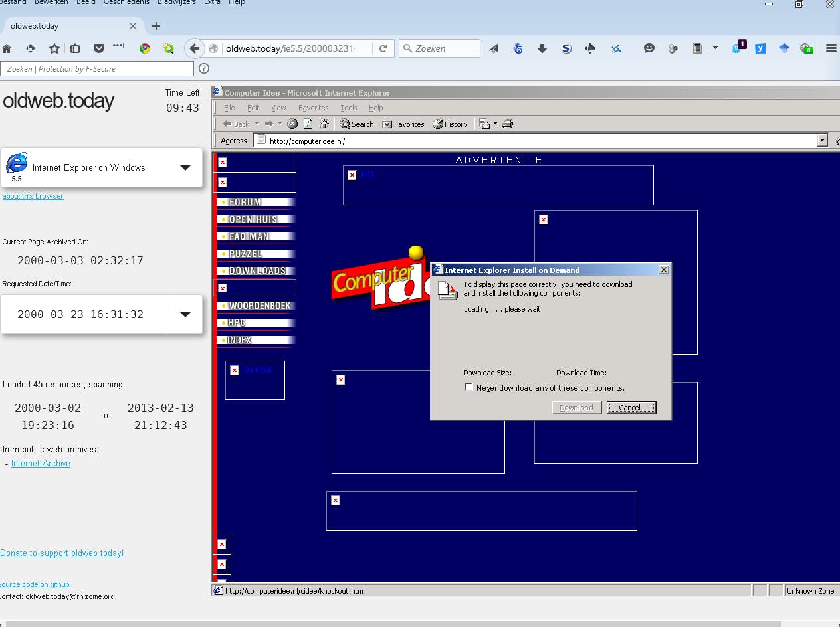Expand the Internet Explorer on Windows browser dropdown

click(186, 167)
